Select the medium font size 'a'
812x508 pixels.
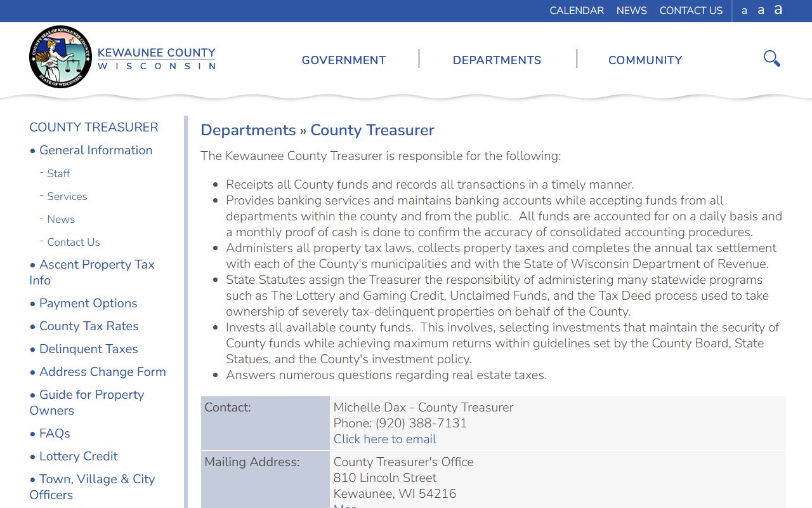pyautogui.click(x=761, y=10)
